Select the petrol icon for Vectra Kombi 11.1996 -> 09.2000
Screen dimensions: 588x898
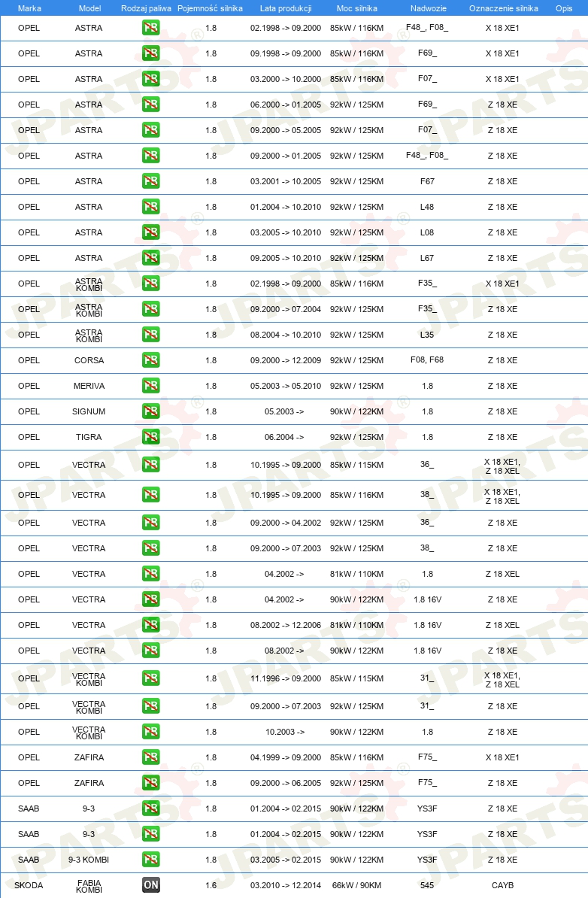(151, 678)
